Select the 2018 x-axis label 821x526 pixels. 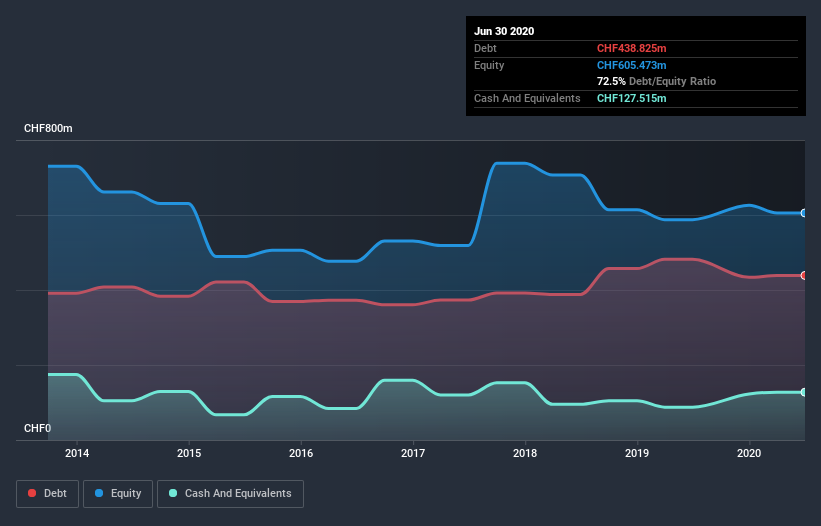coord(525,453)
